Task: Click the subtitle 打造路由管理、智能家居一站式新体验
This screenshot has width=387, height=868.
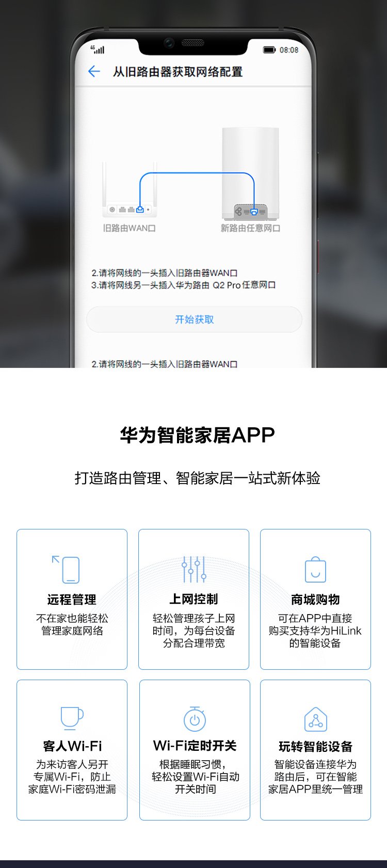Action: 197,478
